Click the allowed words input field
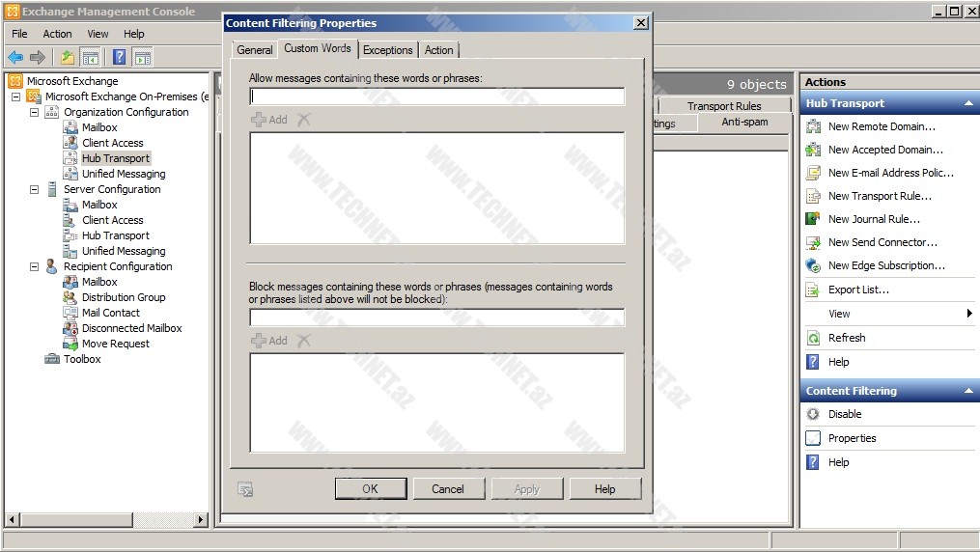Image resolution: width=980 pixels, height=552 pixels. click(x=436, y=97)
